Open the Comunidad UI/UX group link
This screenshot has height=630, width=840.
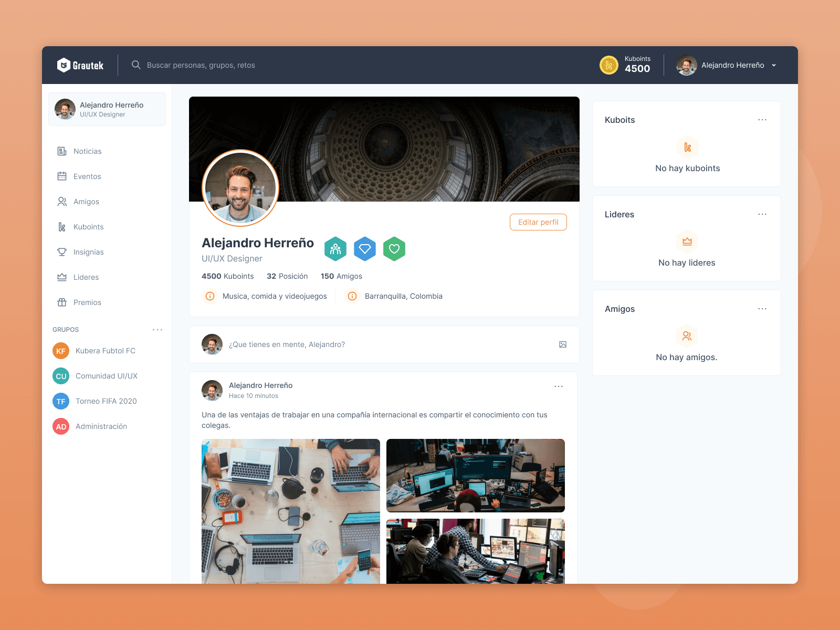point(107,376)
